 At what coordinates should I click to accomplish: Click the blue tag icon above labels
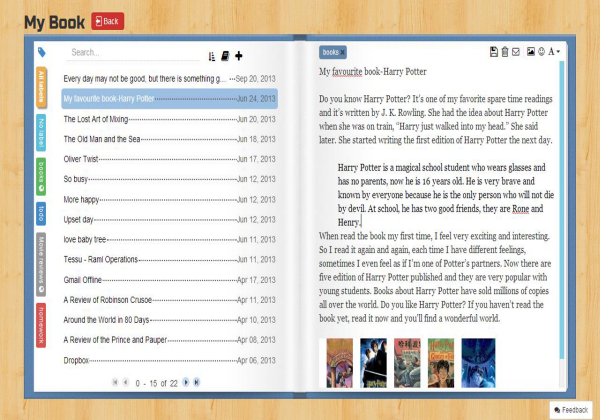pyautogui.click(x=42, y=52)
